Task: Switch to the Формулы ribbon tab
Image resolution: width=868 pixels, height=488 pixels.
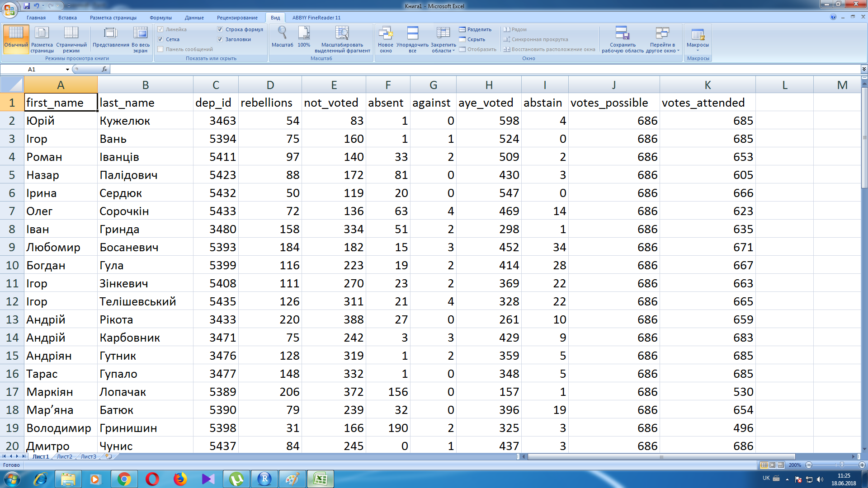Action: [160, 18]
